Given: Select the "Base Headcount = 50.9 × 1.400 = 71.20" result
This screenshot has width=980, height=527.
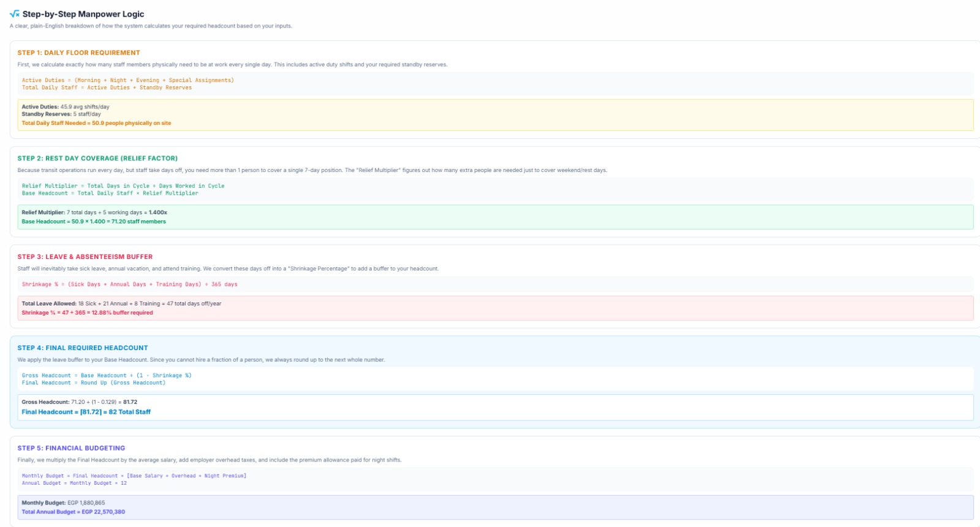Looking at the screenshot, I should [94, 222].
